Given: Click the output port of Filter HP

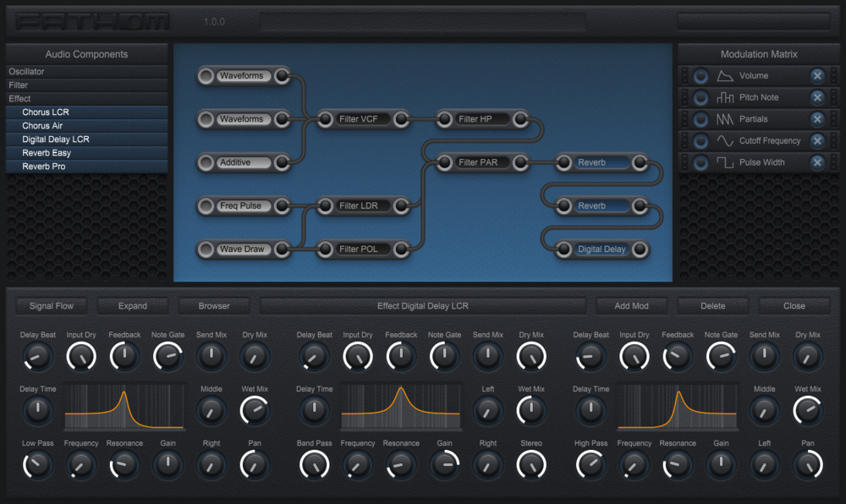Looking at the screenshot, I should (520, 119).
